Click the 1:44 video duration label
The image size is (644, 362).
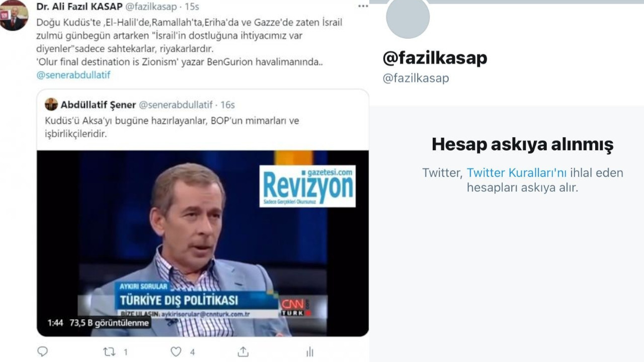click(x=55, y=323)
